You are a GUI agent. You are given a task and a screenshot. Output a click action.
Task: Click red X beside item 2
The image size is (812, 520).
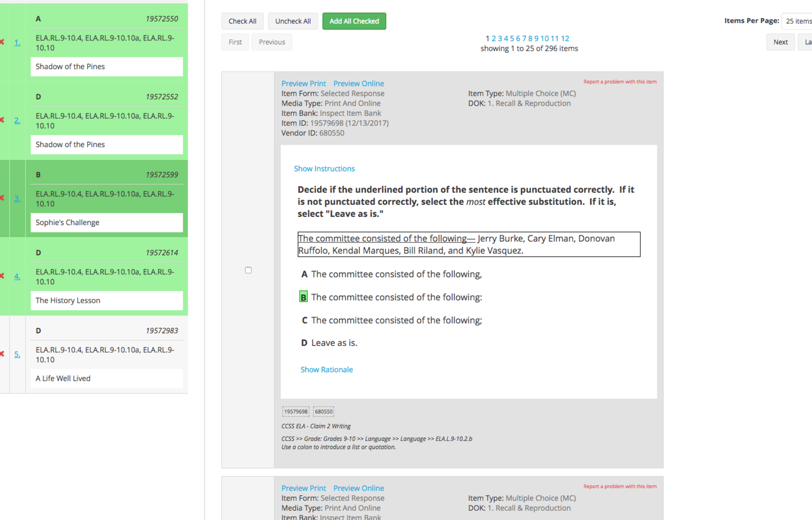(x=2, y=120)
